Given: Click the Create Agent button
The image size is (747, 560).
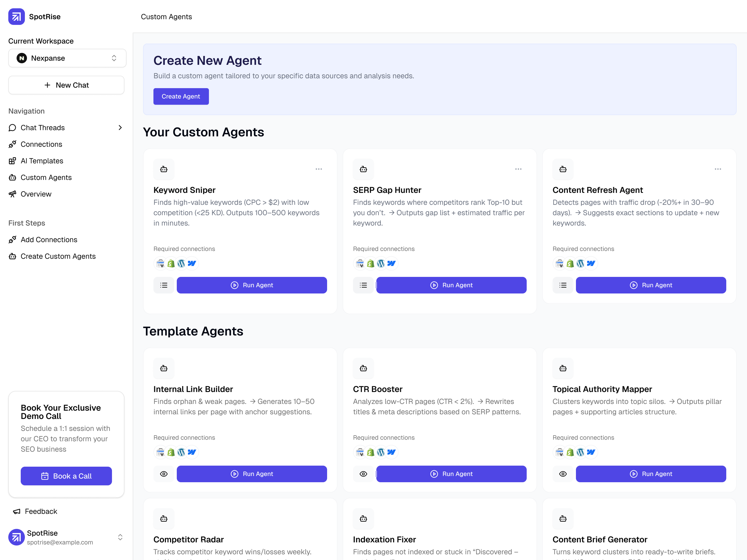Looking at the screenshot, I should [181, 96].
